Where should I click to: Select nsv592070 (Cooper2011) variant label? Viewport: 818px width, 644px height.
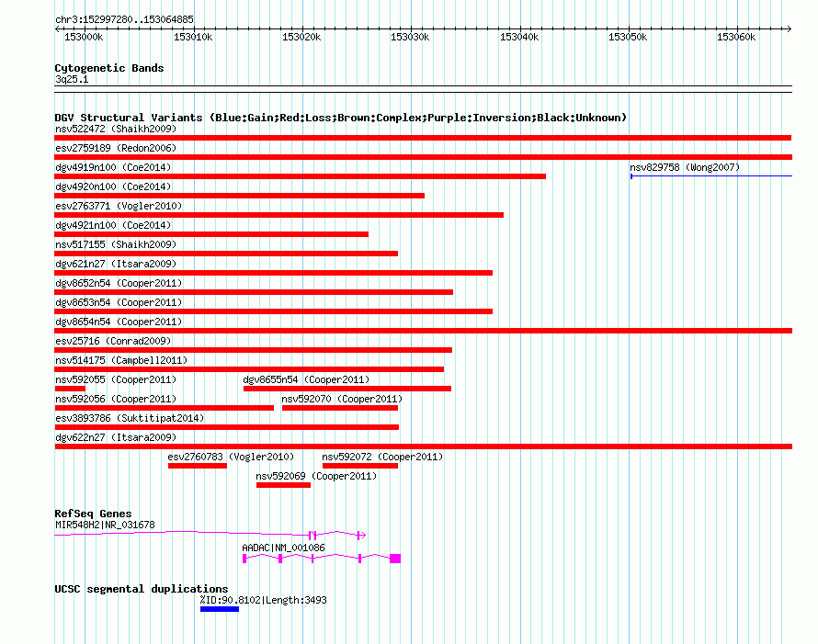pos(342,399)
